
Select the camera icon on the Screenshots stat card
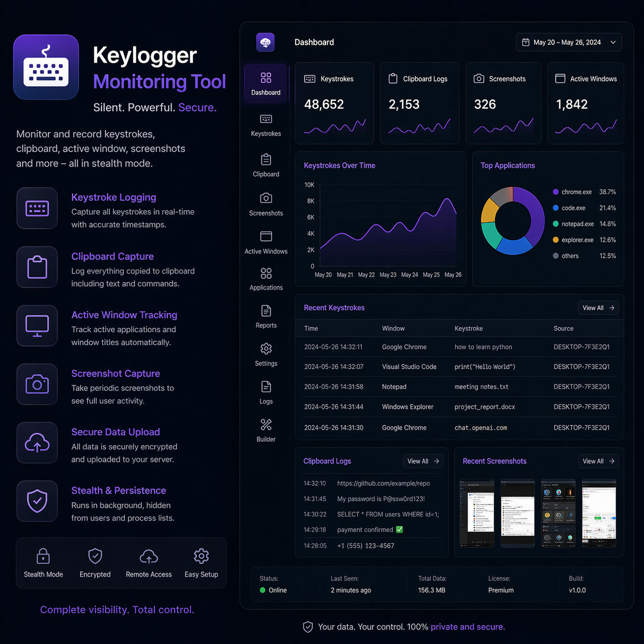click(x=479, y=79)
